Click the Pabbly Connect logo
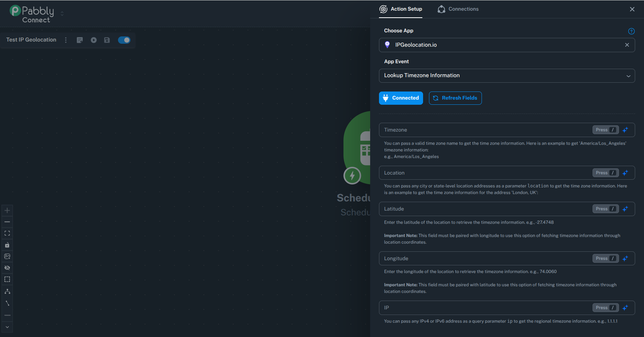 click(32, 14)
